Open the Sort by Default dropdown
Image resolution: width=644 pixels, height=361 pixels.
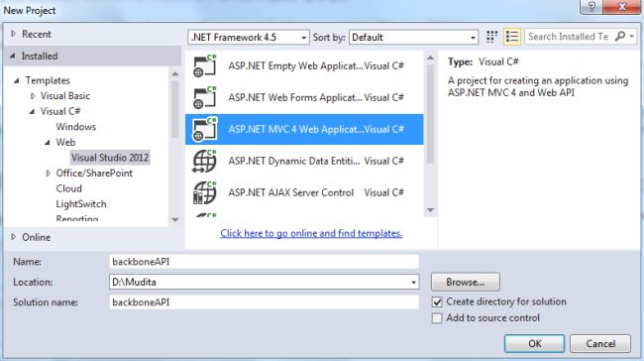[413, 37]
